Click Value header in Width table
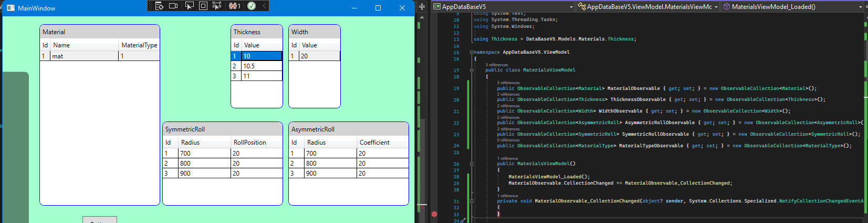 tap(320, 45)
